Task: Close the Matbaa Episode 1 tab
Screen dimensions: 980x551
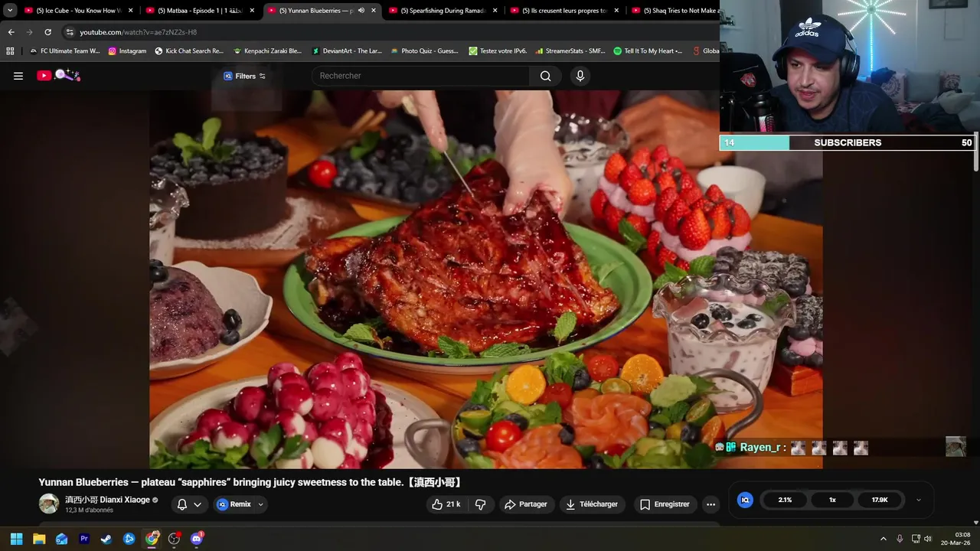Action: [x=252, y=11]
